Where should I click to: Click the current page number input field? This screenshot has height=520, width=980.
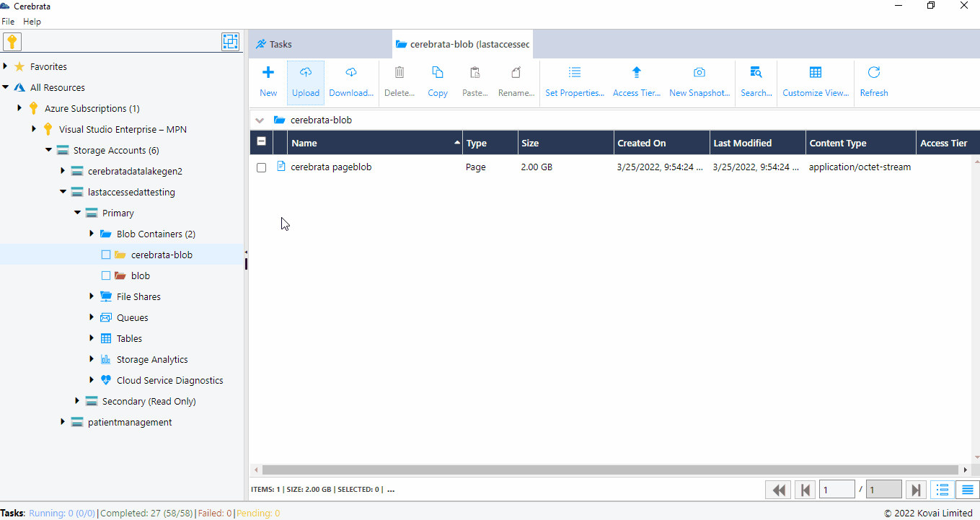click(x=836, y=489)
